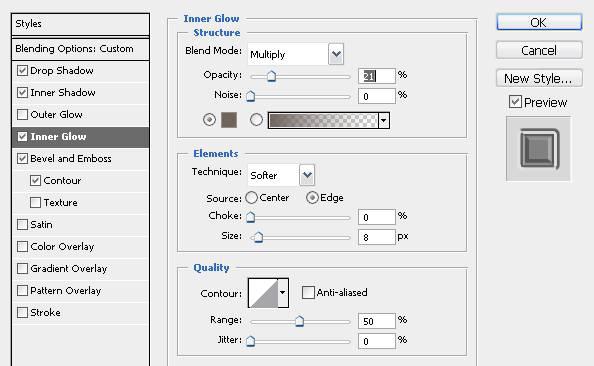The image size is (594, 366).
Task: Enable the Texture checkbox
Action: coord(35,202)
